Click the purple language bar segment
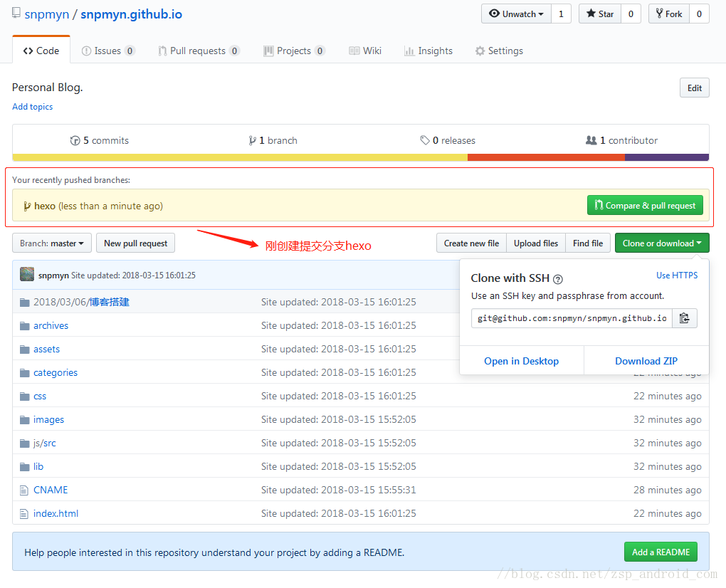 (667, 157)
